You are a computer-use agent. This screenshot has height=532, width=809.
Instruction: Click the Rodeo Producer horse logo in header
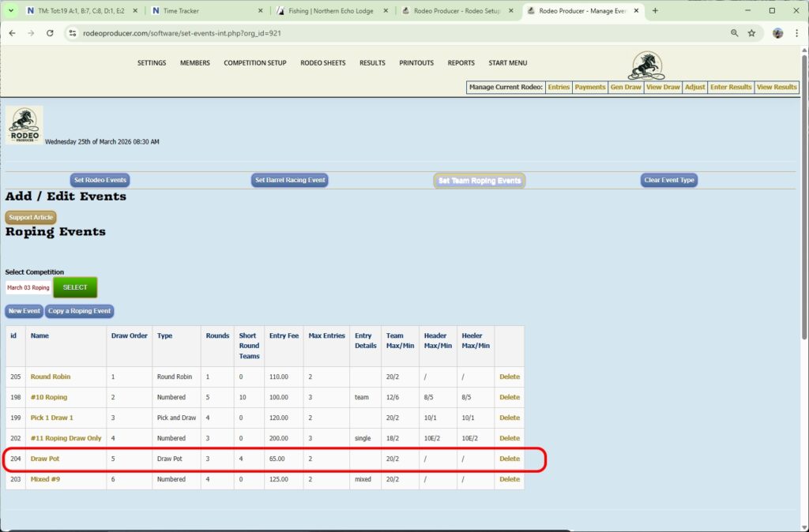pyautogui.click(x=646, y=66)
